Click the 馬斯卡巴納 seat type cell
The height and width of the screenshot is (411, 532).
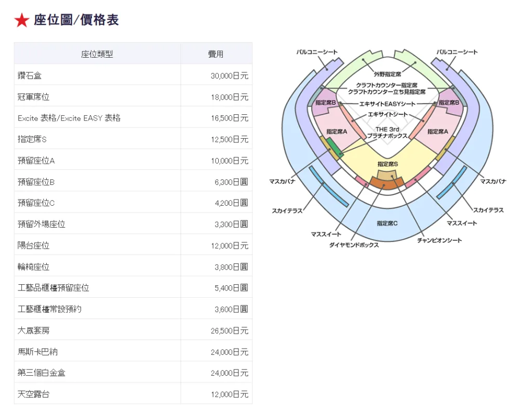(37, 352)
